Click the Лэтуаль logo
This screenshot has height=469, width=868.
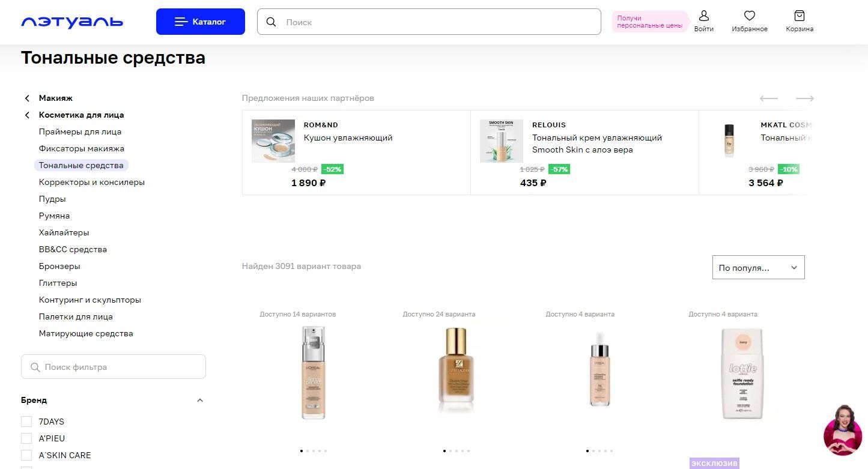point(72,22)
